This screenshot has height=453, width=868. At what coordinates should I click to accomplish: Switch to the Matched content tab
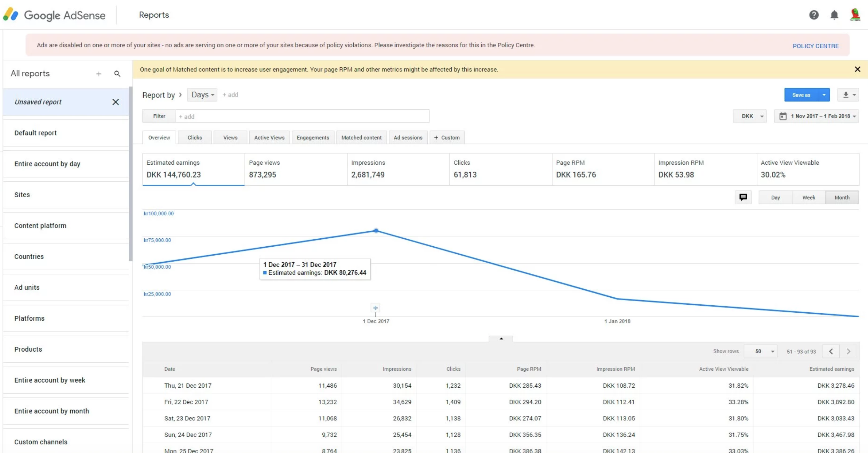pyautogui.click(x=361, y=138)
